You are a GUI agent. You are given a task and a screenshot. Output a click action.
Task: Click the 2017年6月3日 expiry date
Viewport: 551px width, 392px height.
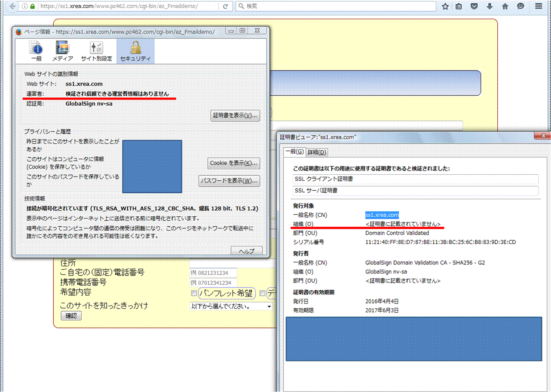click(x=382, y=310)
